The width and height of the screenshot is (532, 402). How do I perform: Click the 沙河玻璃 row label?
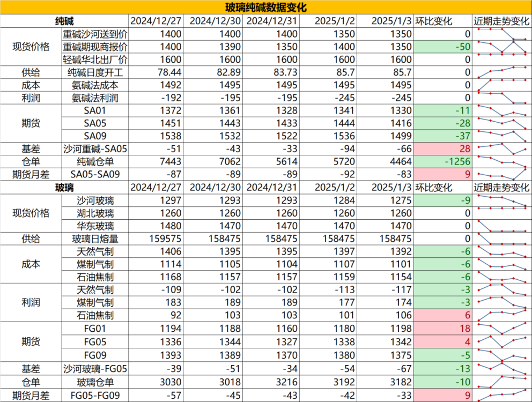(95, 200)
